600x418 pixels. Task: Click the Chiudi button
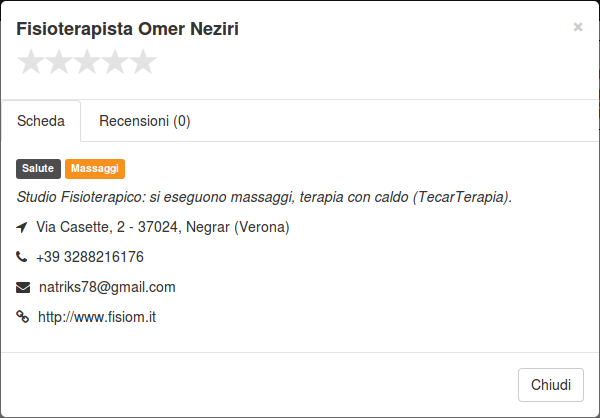click(x=551, y=385)
